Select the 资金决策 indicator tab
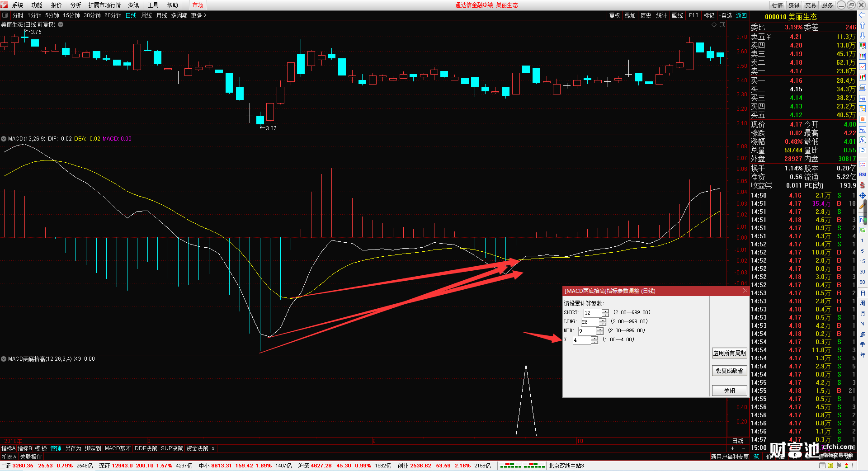868x471 pixels. [197, 448]
